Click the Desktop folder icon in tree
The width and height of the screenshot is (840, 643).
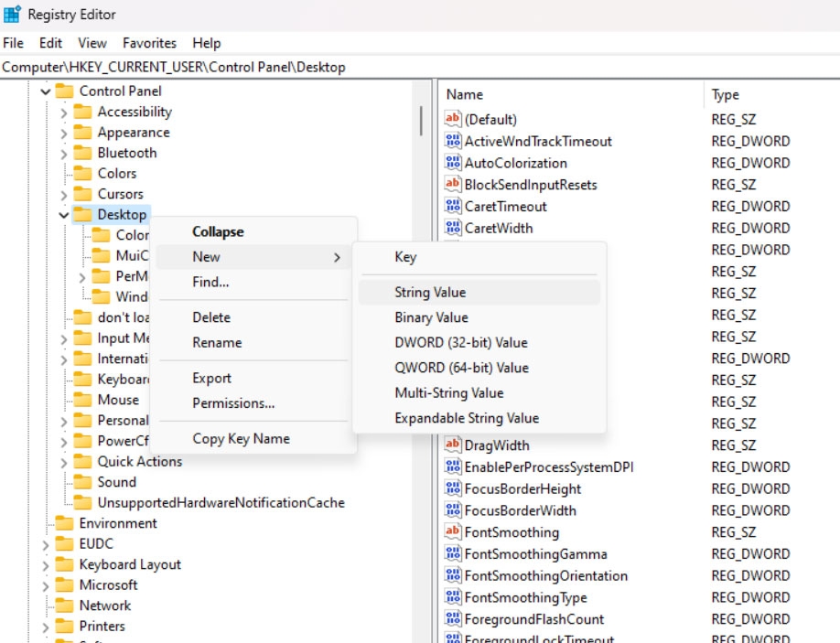pos(82,214)
